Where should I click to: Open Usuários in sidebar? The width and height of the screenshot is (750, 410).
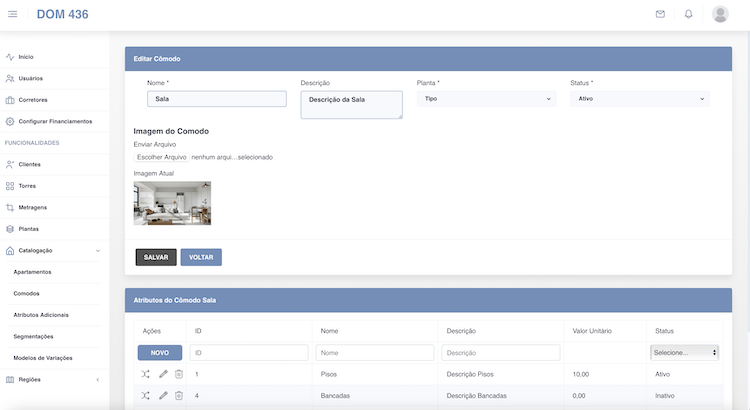31,78
